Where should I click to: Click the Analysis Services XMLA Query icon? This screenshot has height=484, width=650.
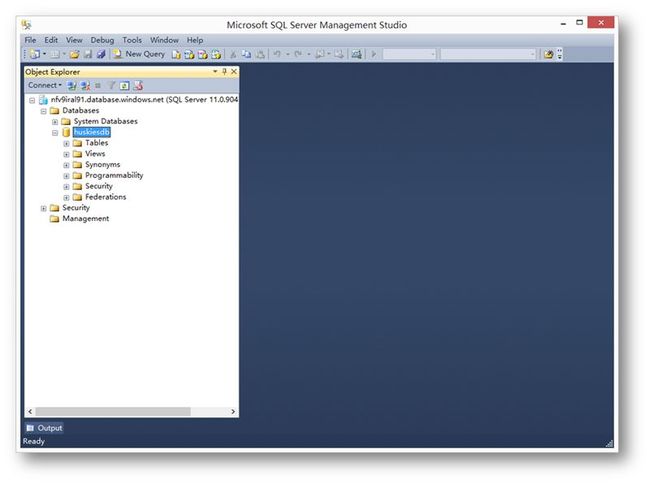[x=216, y=54]
